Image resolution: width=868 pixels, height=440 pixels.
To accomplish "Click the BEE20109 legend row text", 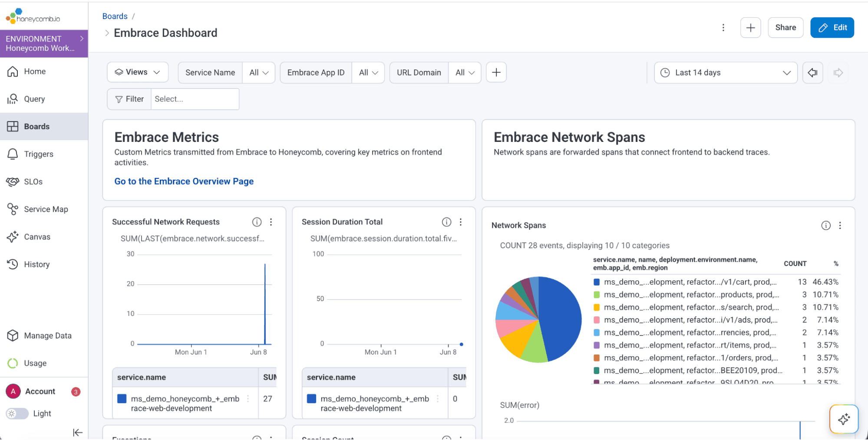I will [693, 371].
